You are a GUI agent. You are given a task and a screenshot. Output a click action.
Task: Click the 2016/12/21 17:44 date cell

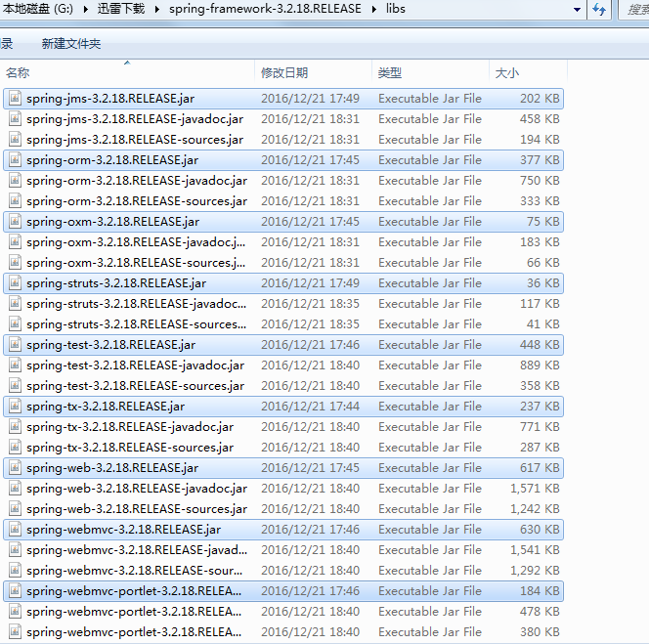coord(310,407)
